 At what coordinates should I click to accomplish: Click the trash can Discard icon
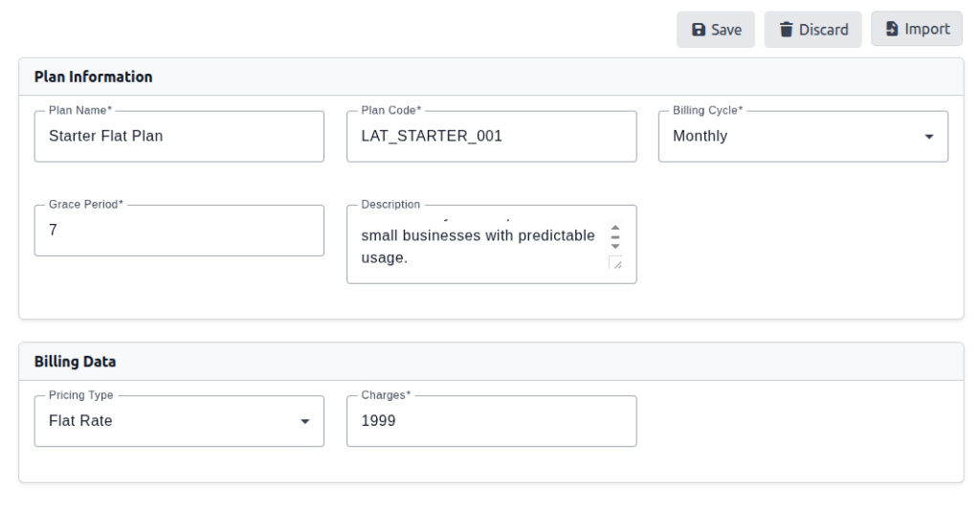tap(787, 30)
